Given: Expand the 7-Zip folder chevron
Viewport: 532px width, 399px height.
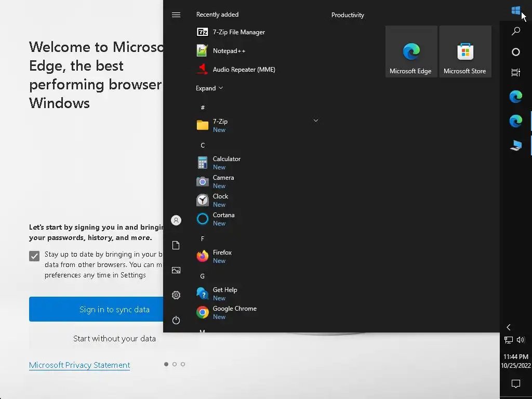Looking at the screenshot, I should click(x=315, y=121).
